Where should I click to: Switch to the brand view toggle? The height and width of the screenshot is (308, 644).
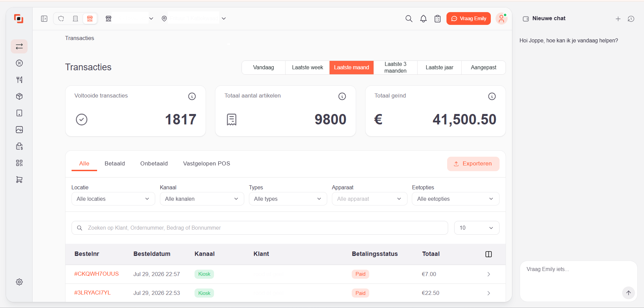(x=61, y=18)
